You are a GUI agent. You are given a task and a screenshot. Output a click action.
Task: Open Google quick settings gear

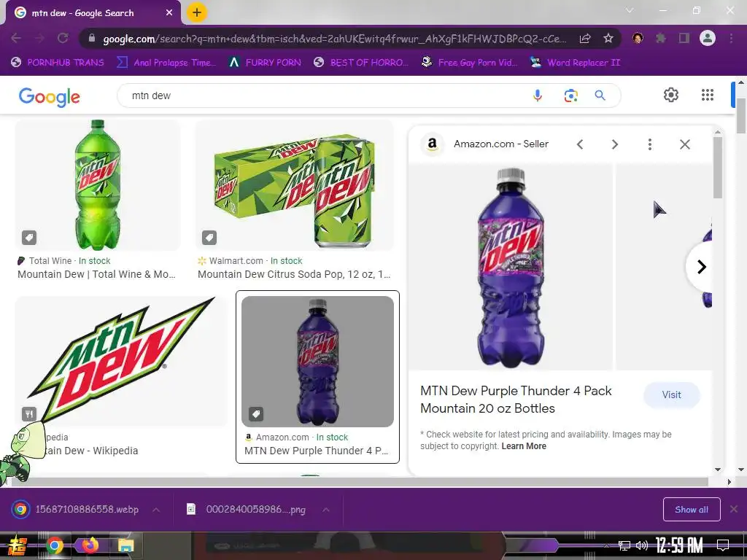(671, 95)
